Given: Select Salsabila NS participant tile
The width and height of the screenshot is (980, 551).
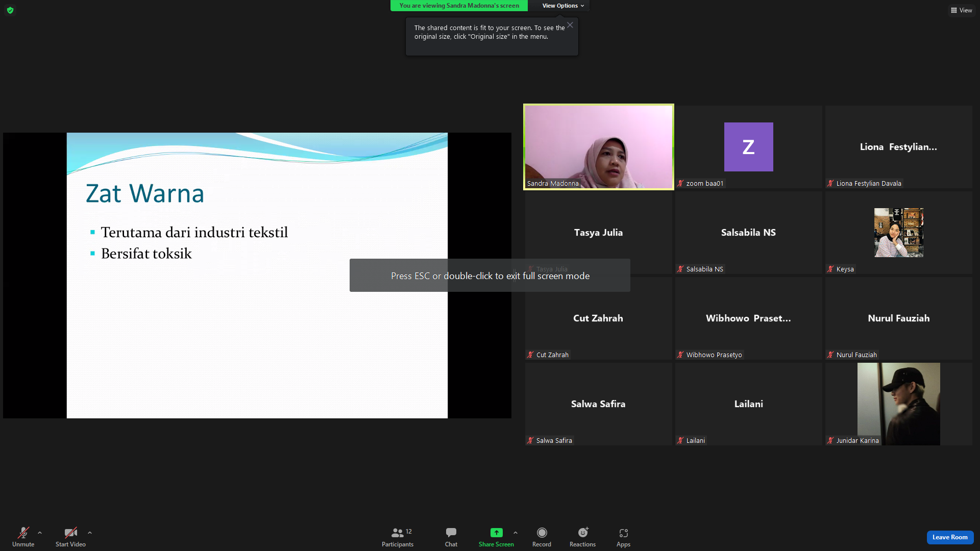Looking at the screenshot, I should click(748, 233).
